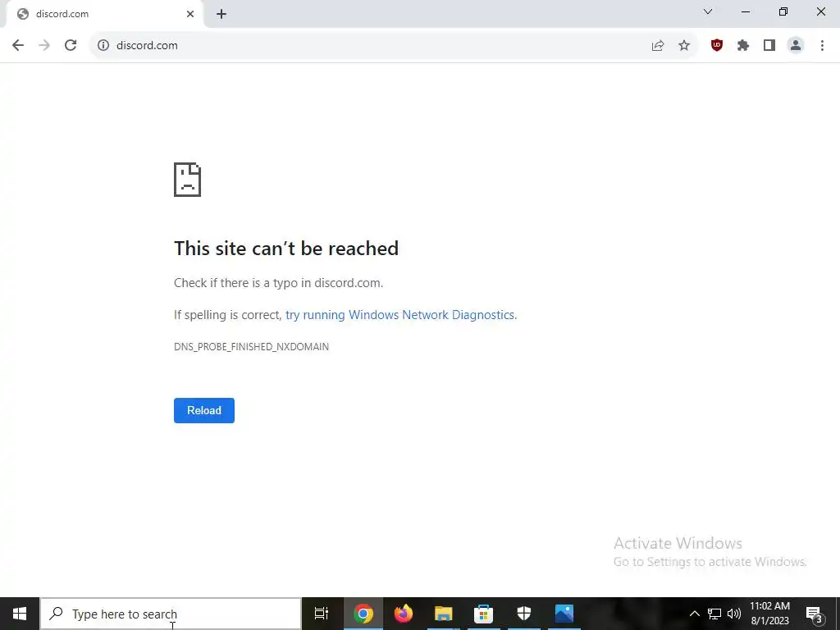Click the address bar showing discord.com
Viewport: 840px width, 630px height.
[x=370, y=46]
